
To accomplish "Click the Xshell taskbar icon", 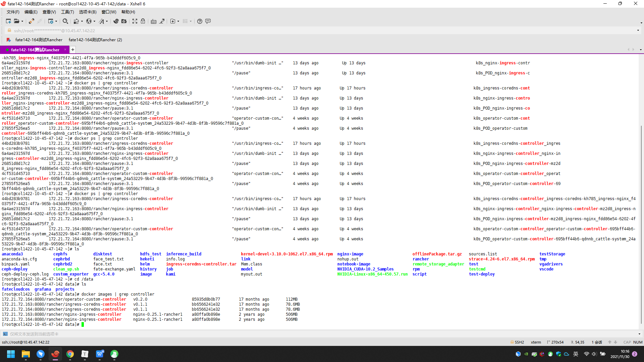I will [55, 354].
